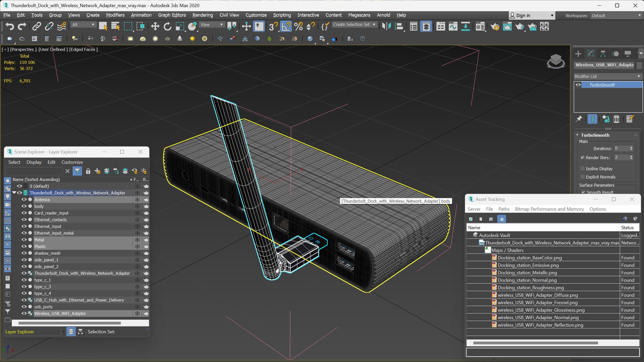The image size is (644, 362).
Task: Open the Create command panel tab
Action: [578, 54]
